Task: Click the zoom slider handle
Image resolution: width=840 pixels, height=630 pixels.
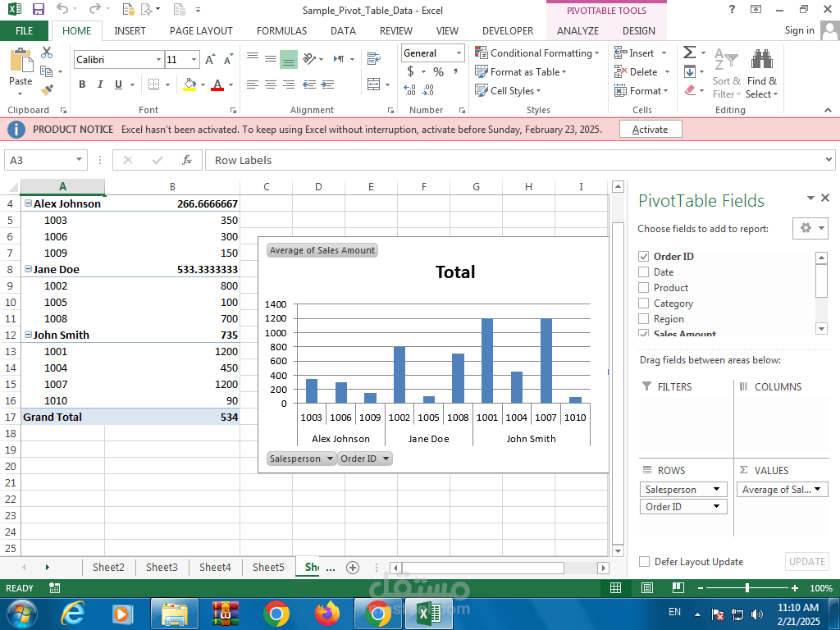Action: point(747,587)
